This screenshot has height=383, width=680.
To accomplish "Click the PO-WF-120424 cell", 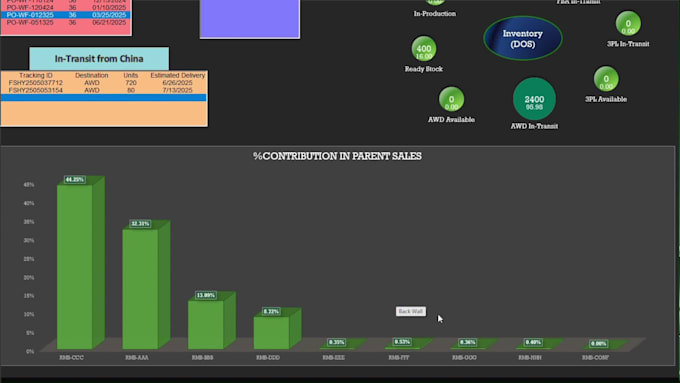I will pyautogui.click(x=30, y=7).
